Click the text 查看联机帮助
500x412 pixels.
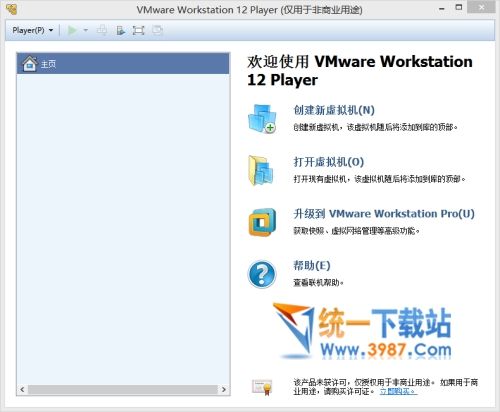click(x=318, y=283)
